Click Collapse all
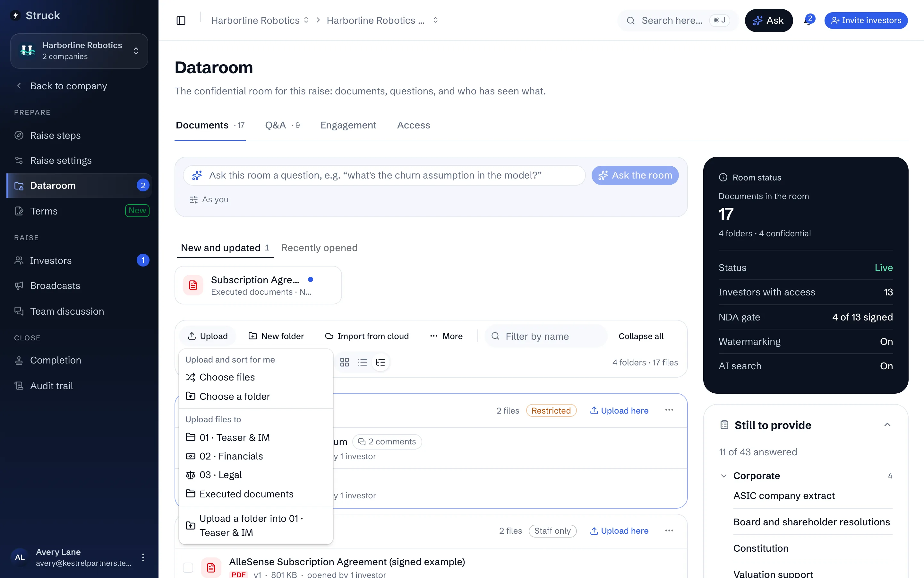 pos(641,336)
